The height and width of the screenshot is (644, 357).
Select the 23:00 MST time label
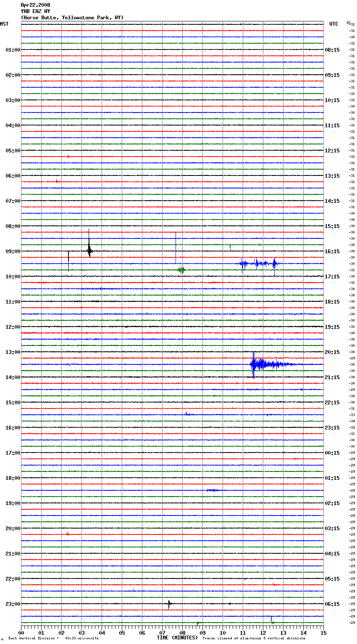(13, 604)
